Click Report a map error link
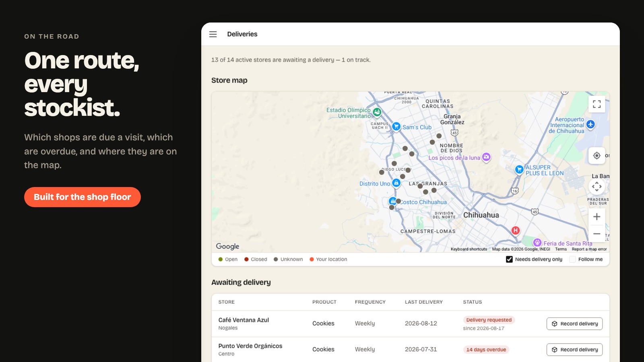The image size is (644, 362). click(x=589, y=249)
